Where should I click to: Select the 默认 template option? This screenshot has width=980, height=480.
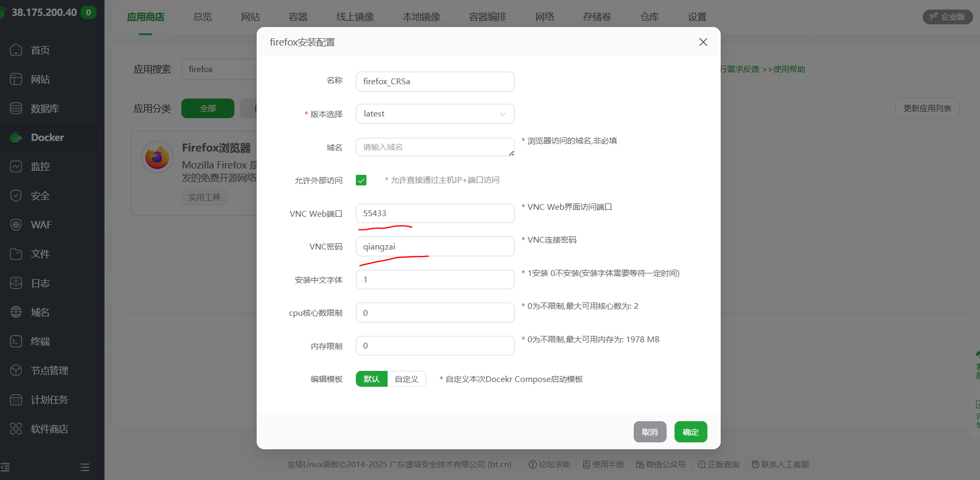(371, 379)
